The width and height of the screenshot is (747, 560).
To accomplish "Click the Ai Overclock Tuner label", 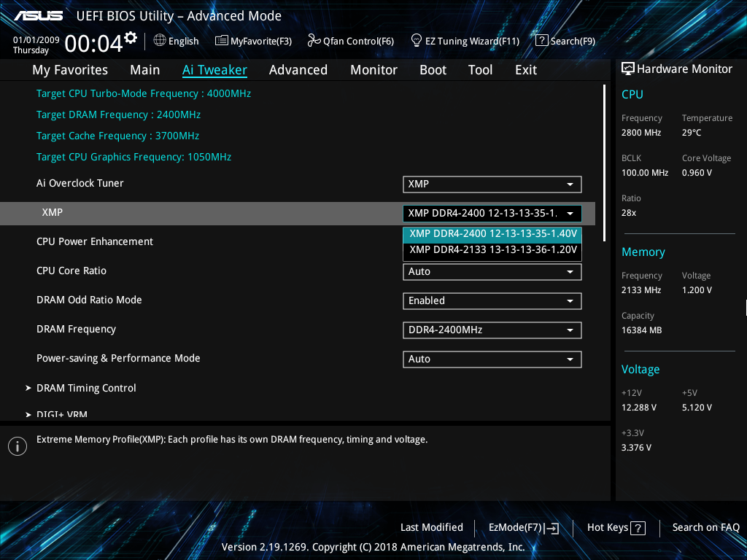I will pos(80,183).
